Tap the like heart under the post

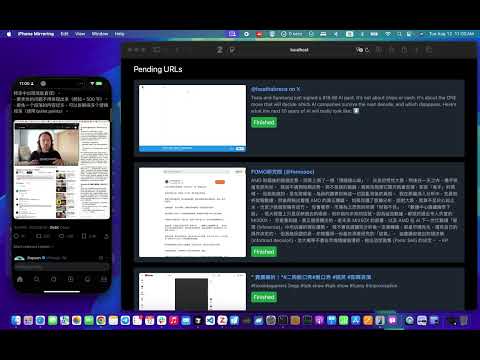(61, 236)
